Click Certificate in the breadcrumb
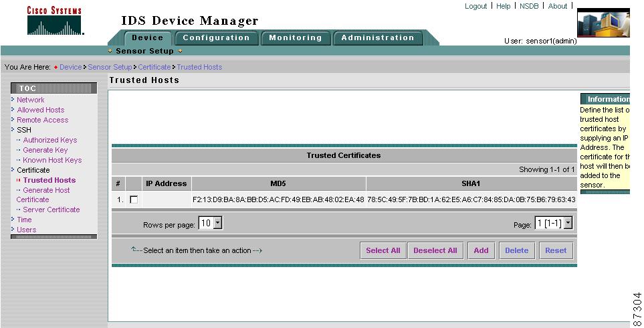Image resolution: width=644 pixels, height=328 pixels. pos(154,67)
